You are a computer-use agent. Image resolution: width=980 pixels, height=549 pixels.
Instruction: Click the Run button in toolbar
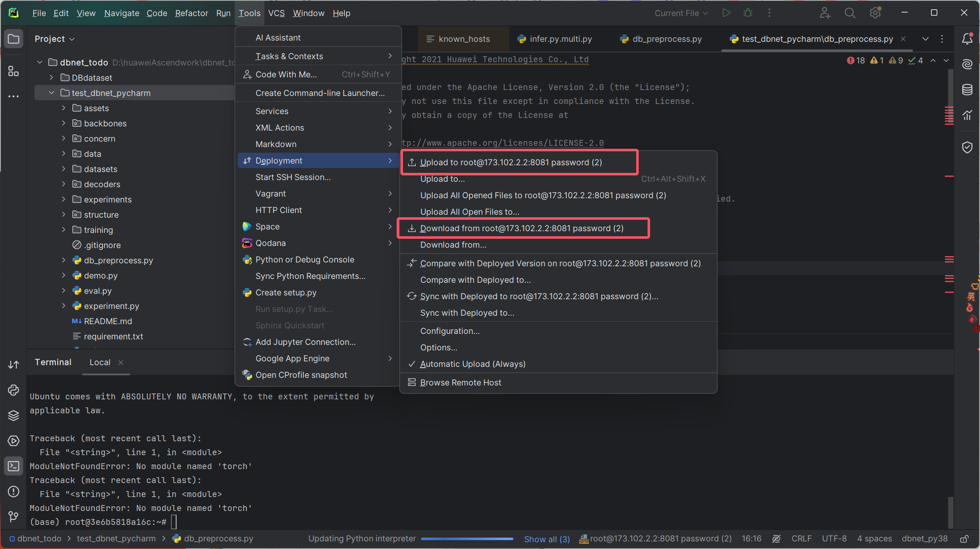coord(726,13)
